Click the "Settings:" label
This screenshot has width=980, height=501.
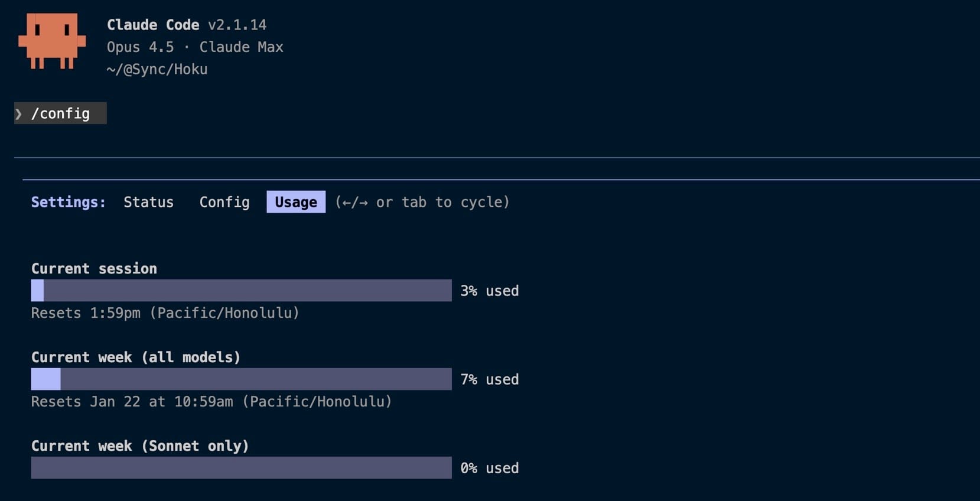[x=69, y=202]
